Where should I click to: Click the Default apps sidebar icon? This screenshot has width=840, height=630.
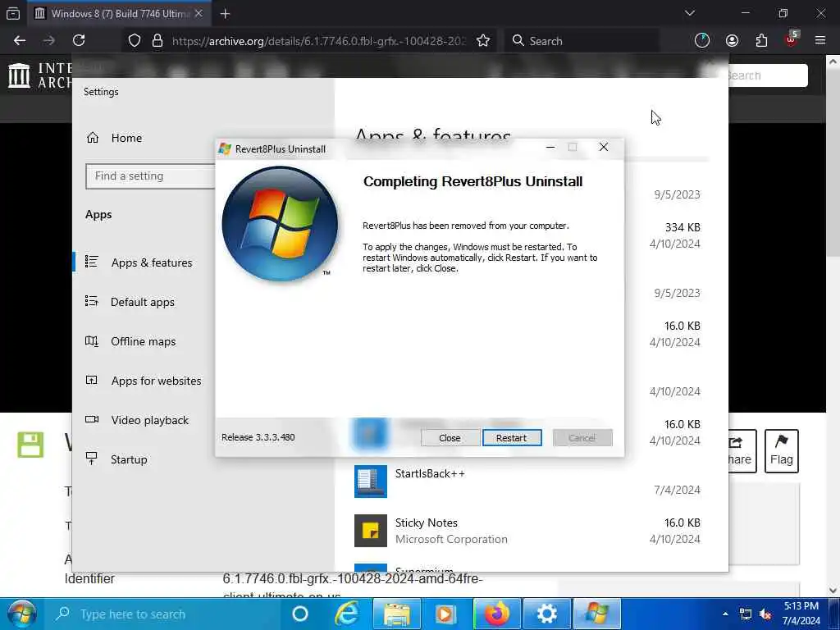[92, 301]
